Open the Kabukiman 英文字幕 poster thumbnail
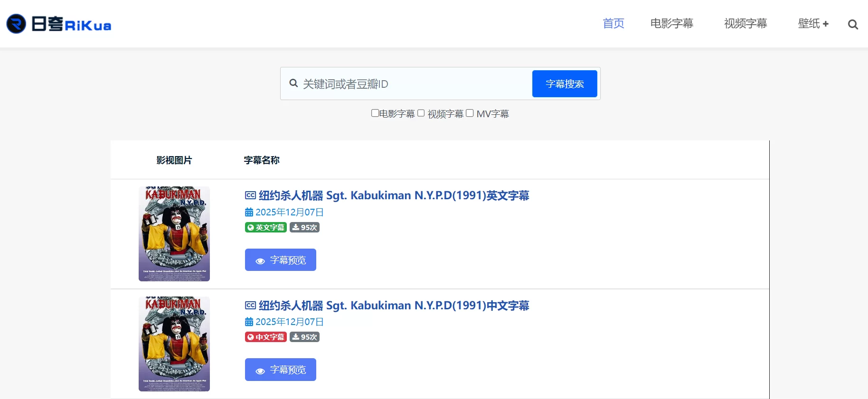The height and width of the screenshot is (399, 868). tap(174, 234)
